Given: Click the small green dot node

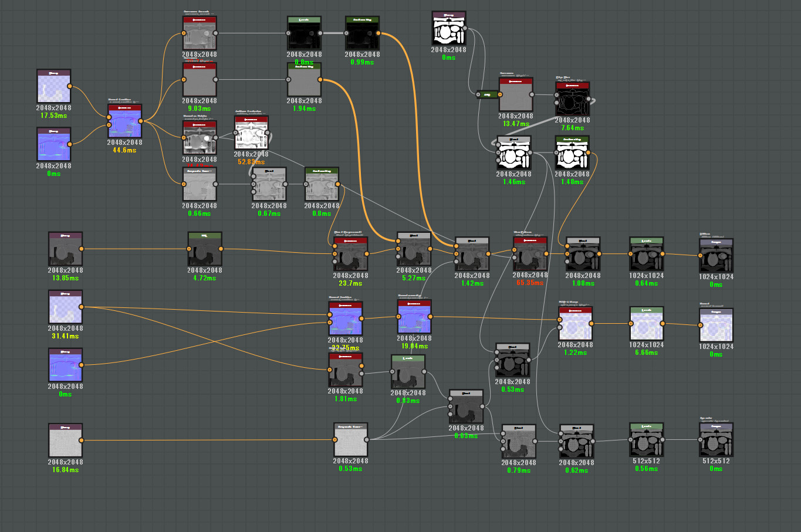Looking at the screenshot, I should [488, 94].
